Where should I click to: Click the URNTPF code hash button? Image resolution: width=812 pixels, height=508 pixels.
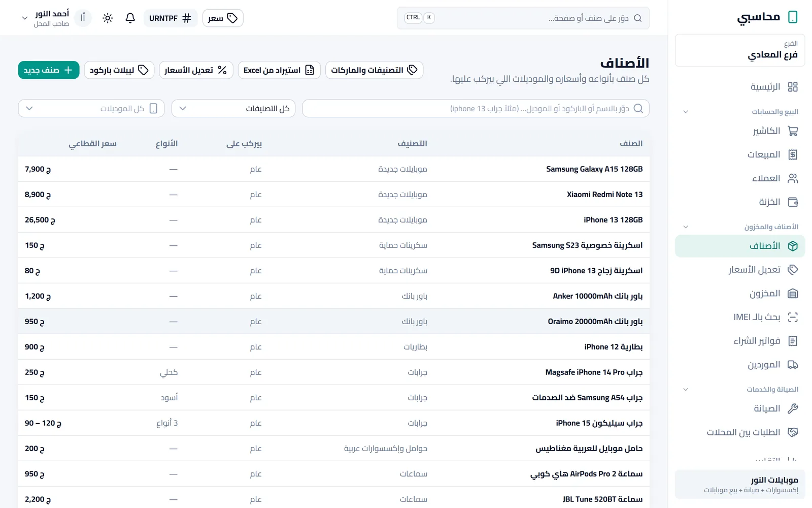click(x=170, y=18)
